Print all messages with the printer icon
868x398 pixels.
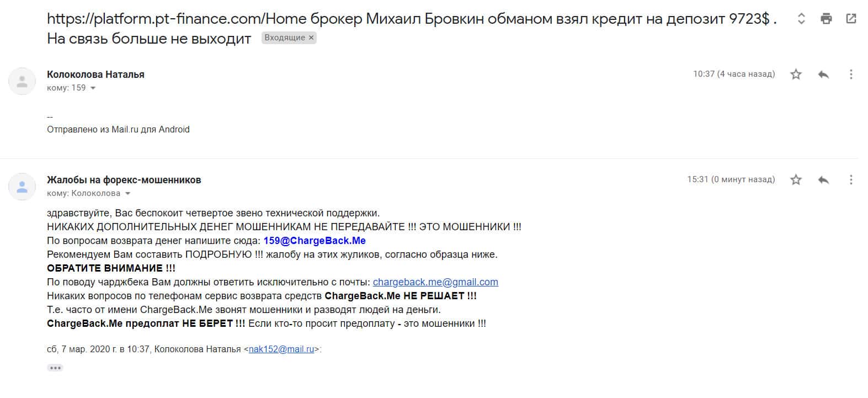coord(826,19)
